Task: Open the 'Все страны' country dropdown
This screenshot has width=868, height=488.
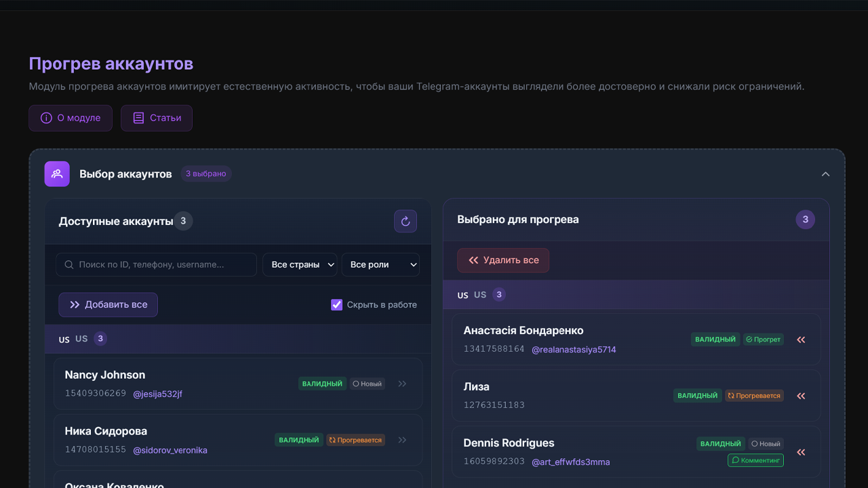Action: pos(300,264)
